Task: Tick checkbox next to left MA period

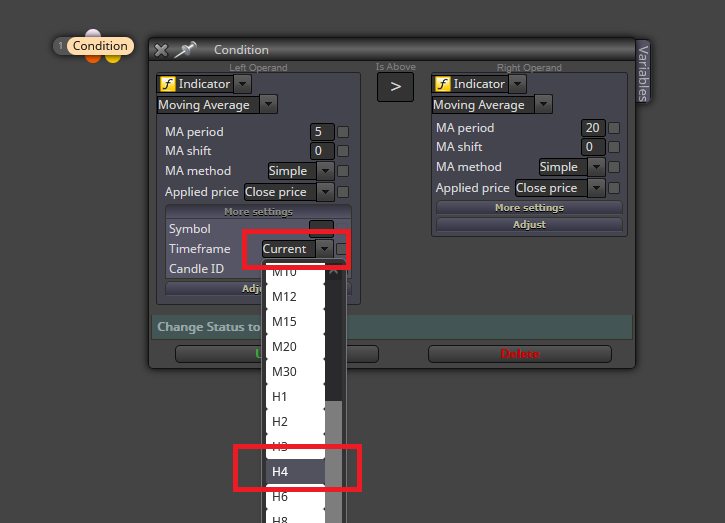Action: (343, 132)
